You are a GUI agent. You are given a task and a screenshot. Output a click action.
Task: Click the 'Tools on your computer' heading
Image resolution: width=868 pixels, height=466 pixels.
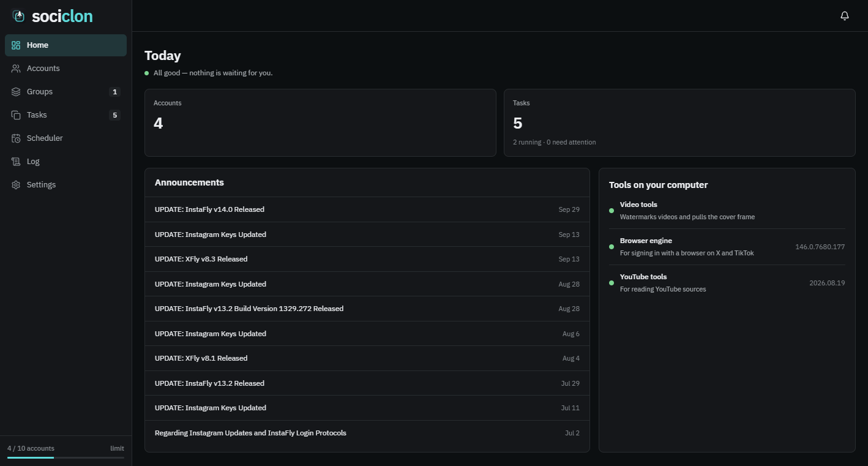[x=658, y=185]
